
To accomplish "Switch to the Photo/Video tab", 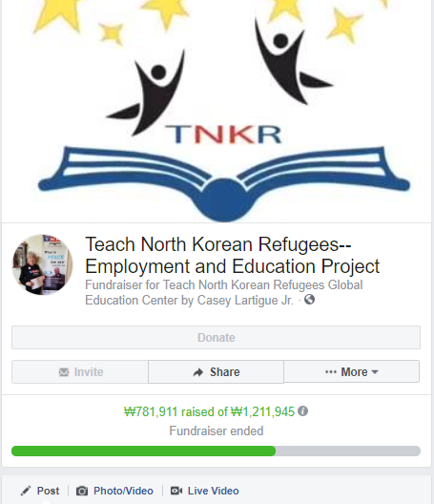I will click(114, 491).
